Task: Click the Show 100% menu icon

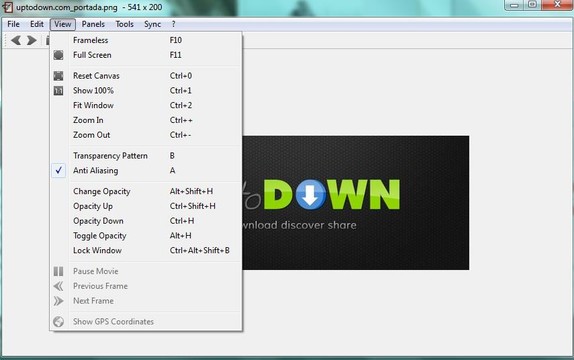Action: click(x=58, y=90)
